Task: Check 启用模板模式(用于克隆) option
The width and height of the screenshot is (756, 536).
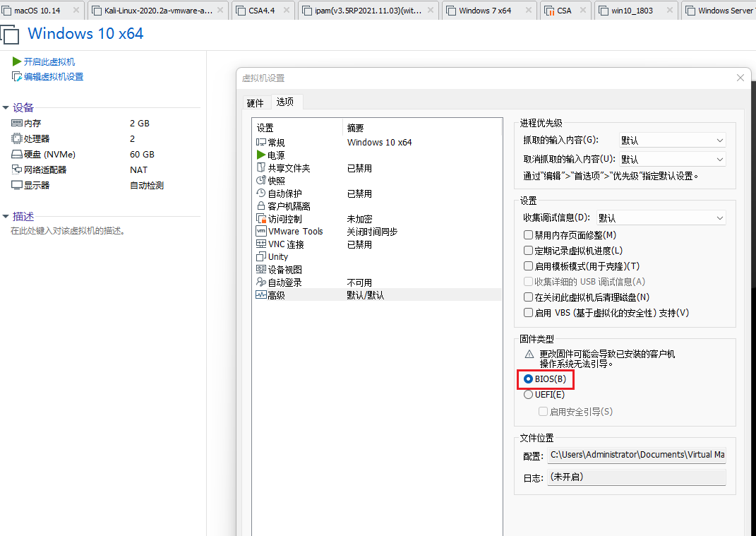Action: pyautogui.click(x=527, y=266)
